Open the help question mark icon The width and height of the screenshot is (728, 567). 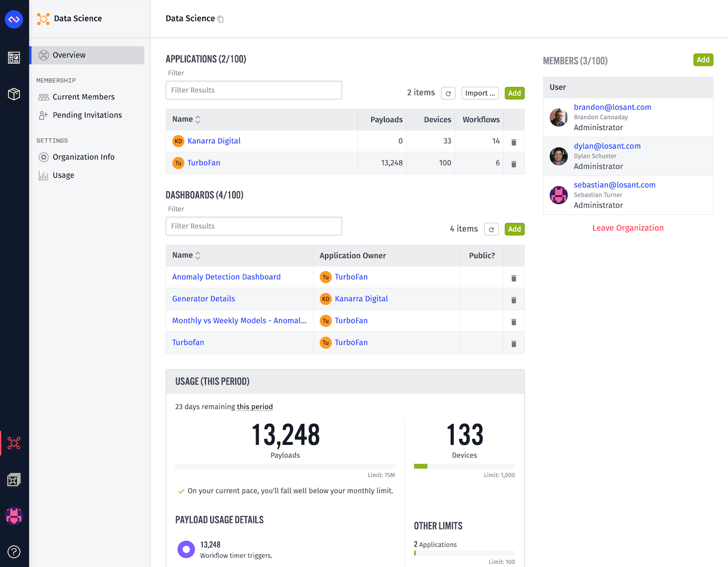point(14,552)
